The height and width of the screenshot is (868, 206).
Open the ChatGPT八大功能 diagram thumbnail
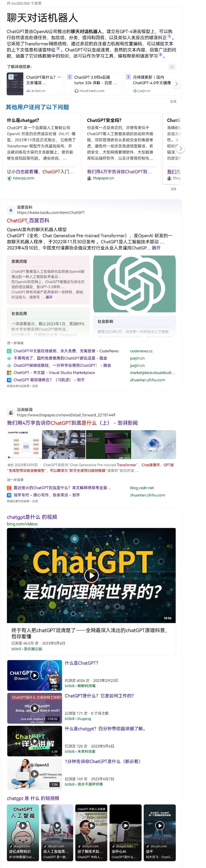click(24, 445)
